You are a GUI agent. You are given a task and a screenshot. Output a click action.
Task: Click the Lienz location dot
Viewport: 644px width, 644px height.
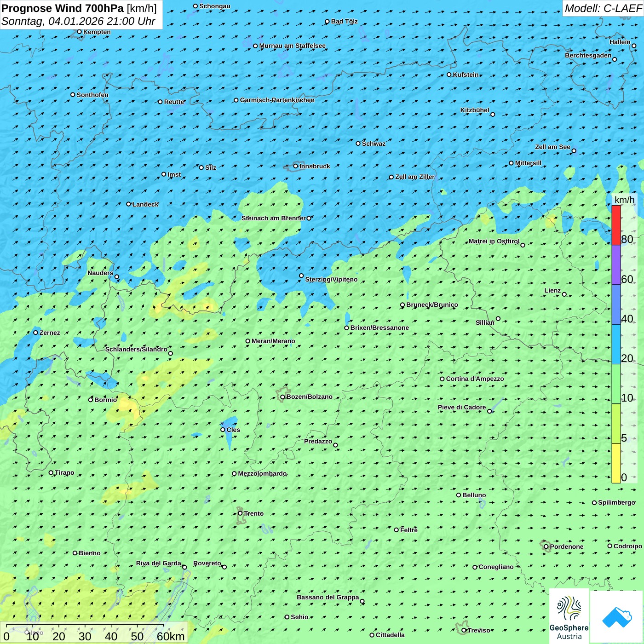[564, 294]
